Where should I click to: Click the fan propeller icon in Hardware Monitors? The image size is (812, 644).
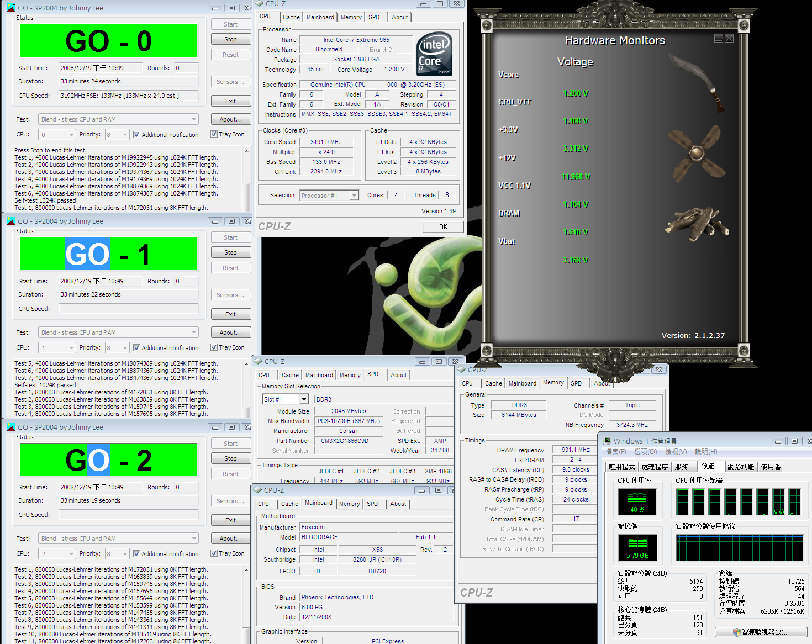[x=696, y=153]
